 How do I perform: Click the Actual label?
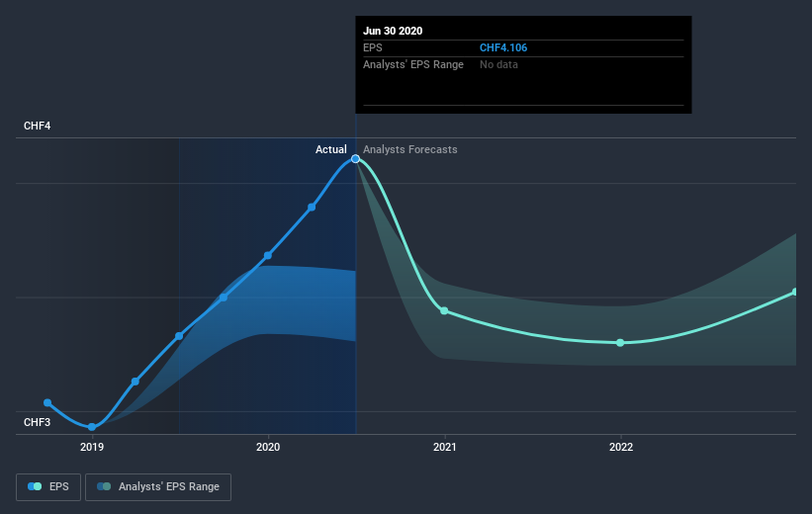coord(331,149)
